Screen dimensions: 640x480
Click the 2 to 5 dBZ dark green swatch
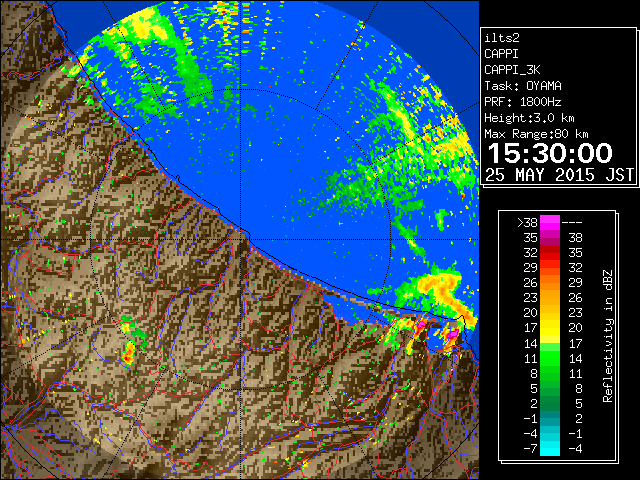[550, 403]
